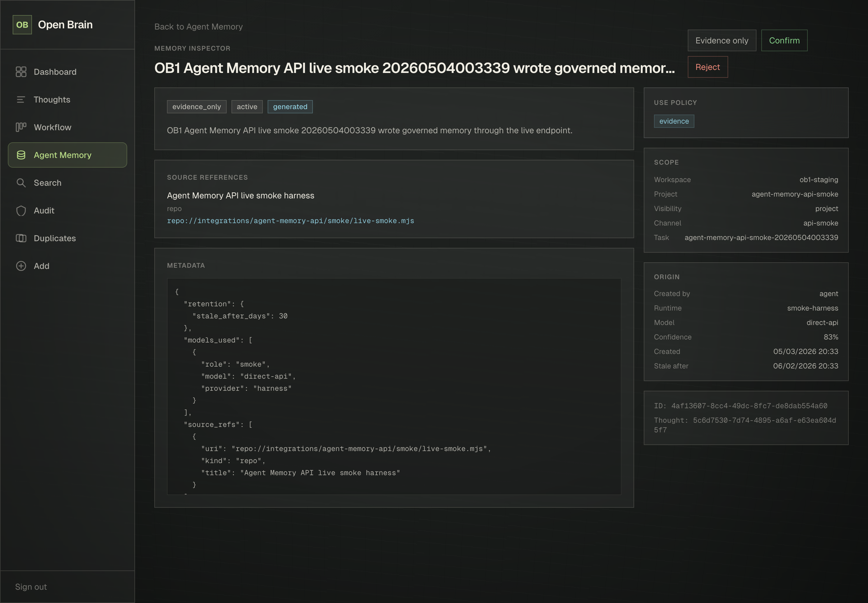The image size is (868, 603).
Task: Click the api-smoke channel value
Action: (x=820, y=223)
